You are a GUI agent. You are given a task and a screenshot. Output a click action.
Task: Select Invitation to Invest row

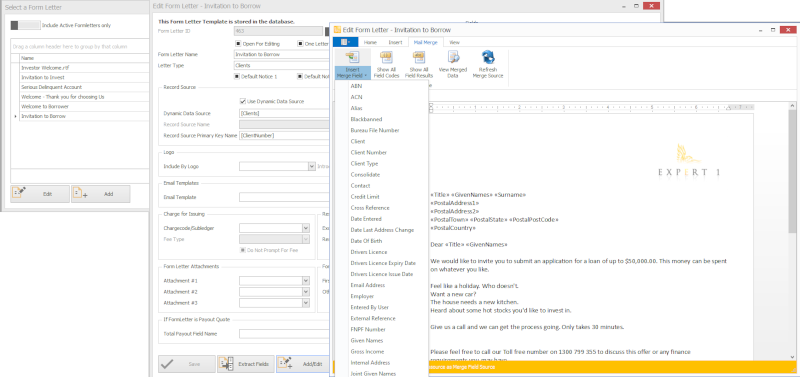click(84, 77)
